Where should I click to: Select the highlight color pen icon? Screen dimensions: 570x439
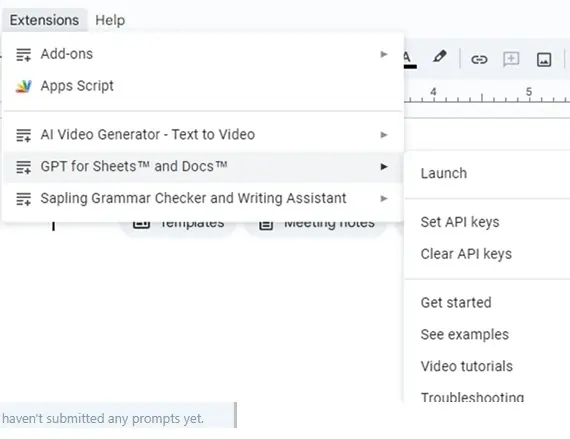pos(439,57)
